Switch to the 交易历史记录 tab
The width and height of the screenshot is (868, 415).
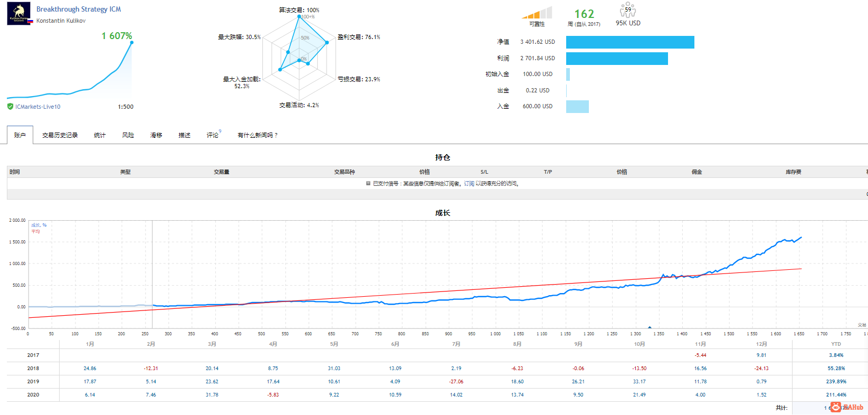[60, 135]
